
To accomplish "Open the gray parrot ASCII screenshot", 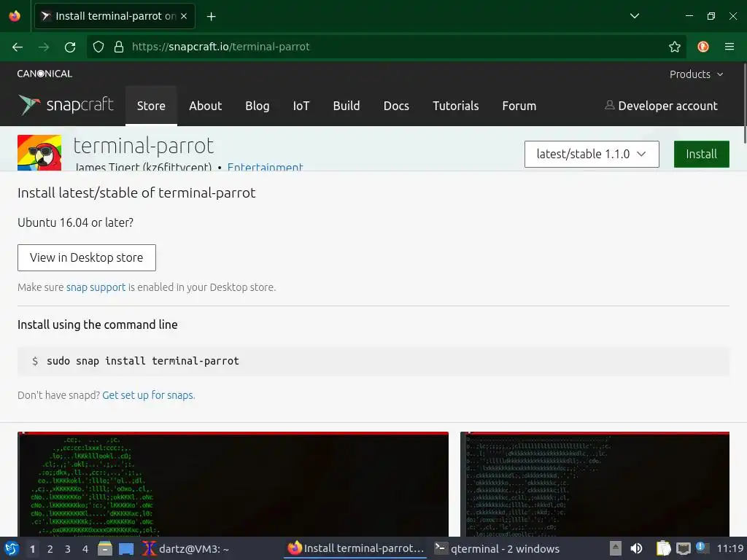I will (595, 484).
